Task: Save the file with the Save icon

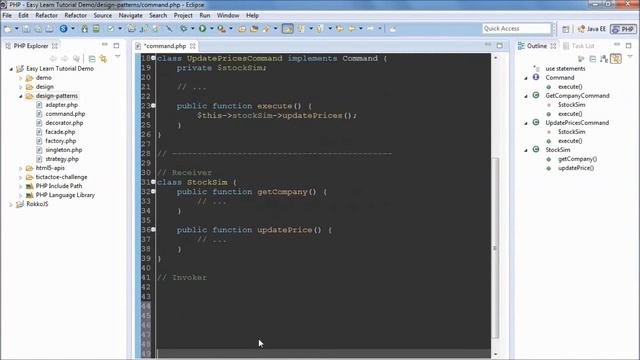Action: pos(26,29)
